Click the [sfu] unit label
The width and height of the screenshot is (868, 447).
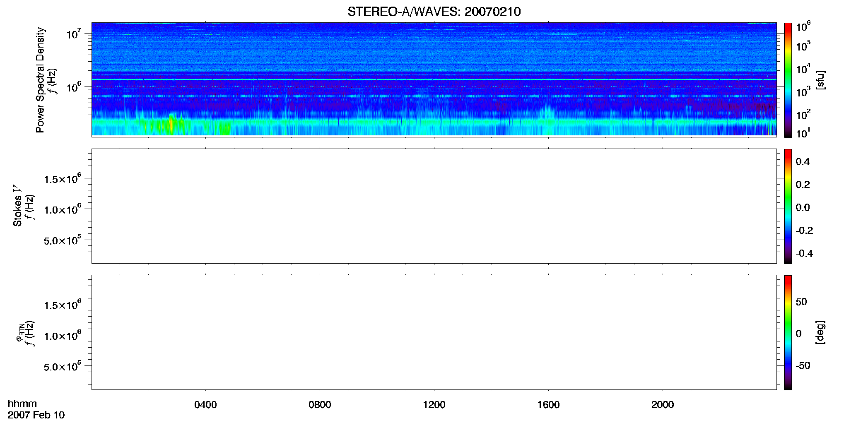coord(820,80)
